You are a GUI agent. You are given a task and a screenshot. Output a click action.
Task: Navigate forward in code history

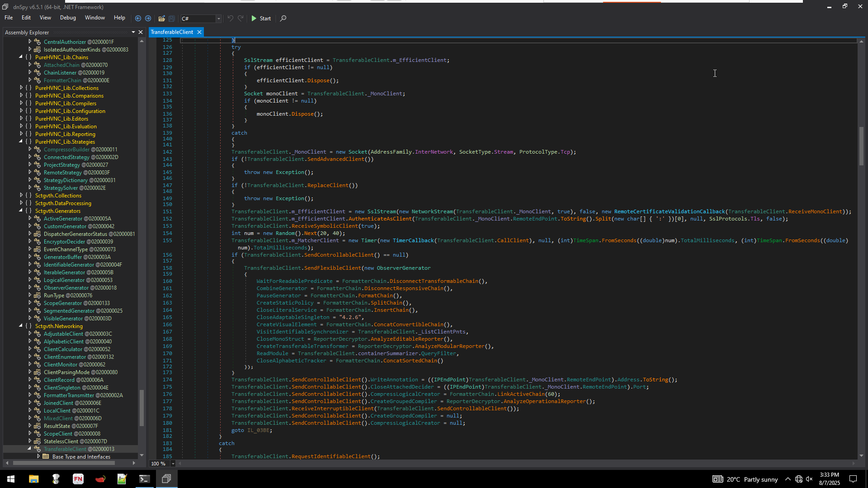[148, 19]
